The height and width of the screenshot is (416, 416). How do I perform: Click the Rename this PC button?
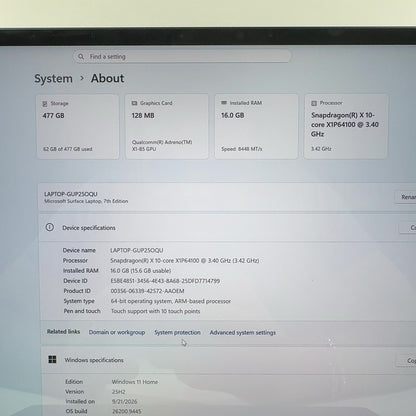tap(405, 197)
